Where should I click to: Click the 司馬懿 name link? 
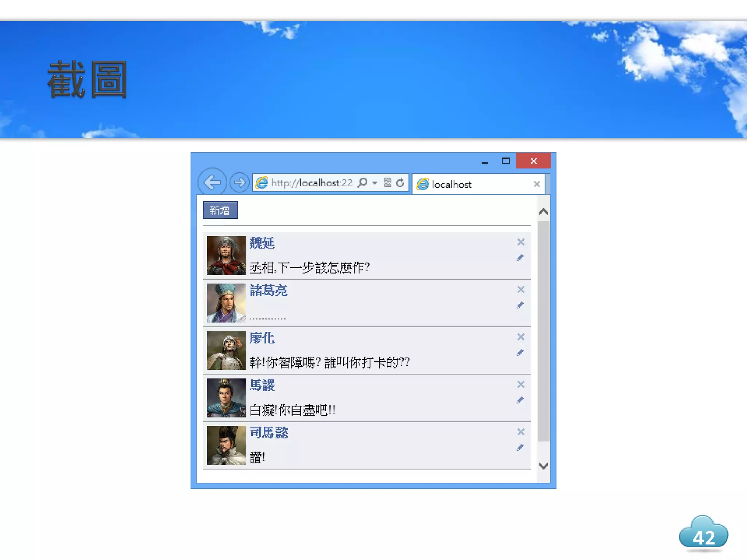tap(268, 433)
